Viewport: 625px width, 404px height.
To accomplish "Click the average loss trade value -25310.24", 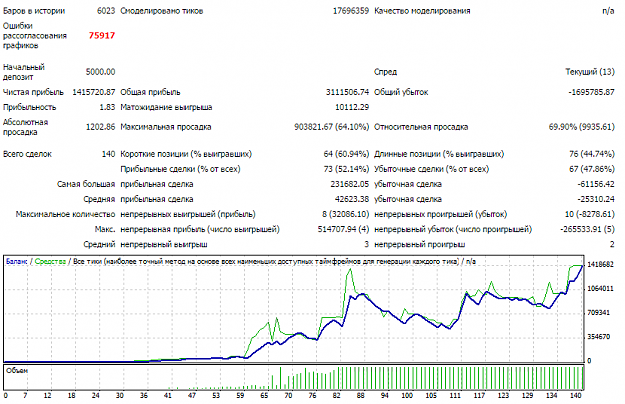I will pyautogui.click(x=596, y=199).
